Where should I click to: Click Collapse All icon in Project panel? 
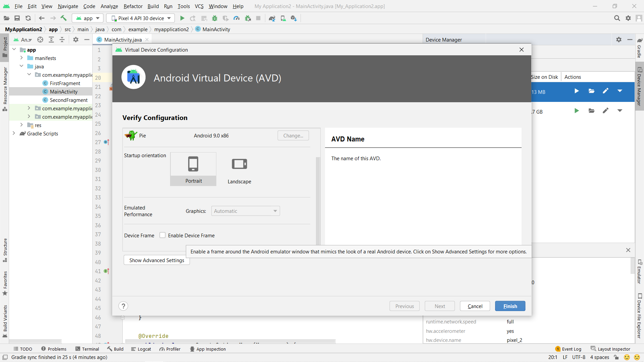[x=62, y=40]
